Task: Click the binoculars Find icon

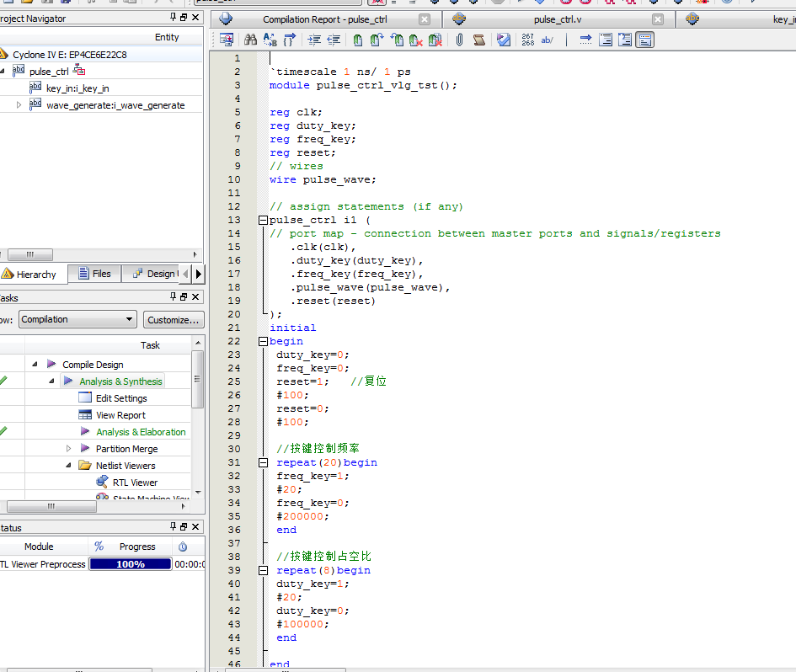Action: (x=250, y=40)
